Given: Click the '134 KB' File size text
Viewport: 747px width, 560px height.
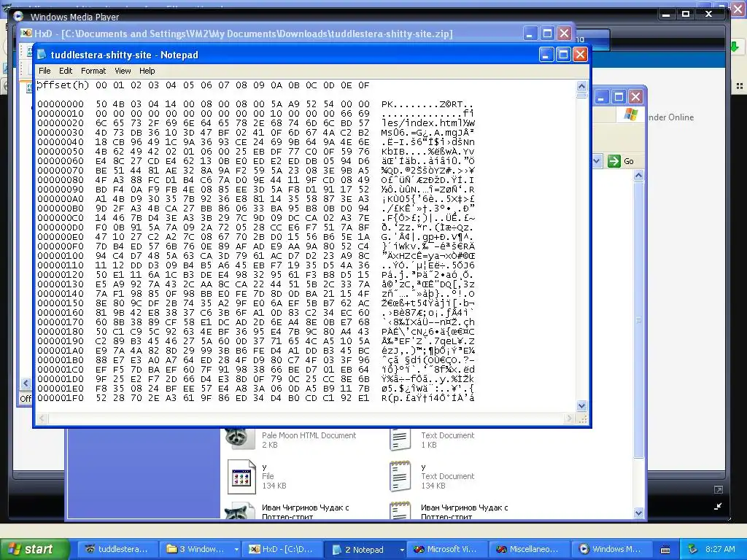Looking at the screenshot, I should 274,486.
